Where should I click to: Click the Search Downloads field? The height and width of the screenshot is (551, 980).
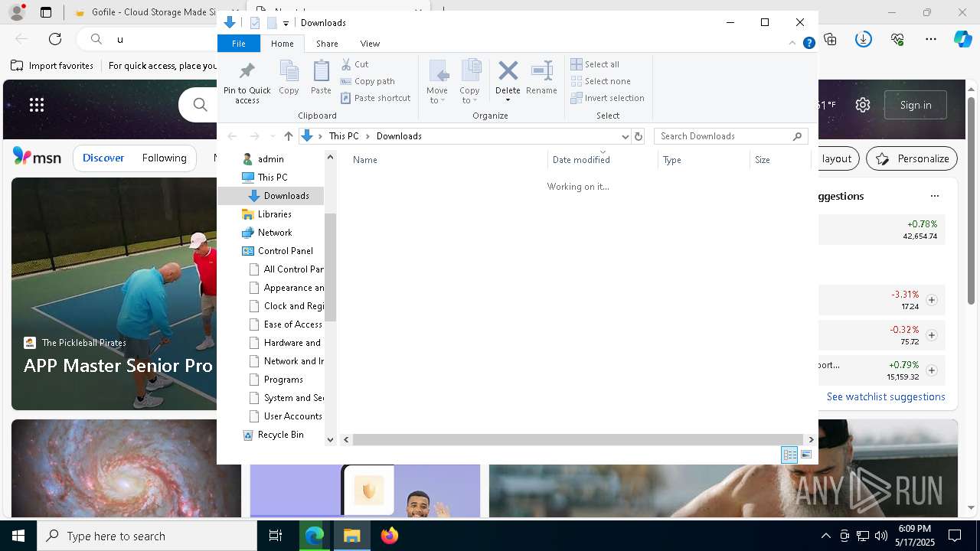click(x=731, y=136)
